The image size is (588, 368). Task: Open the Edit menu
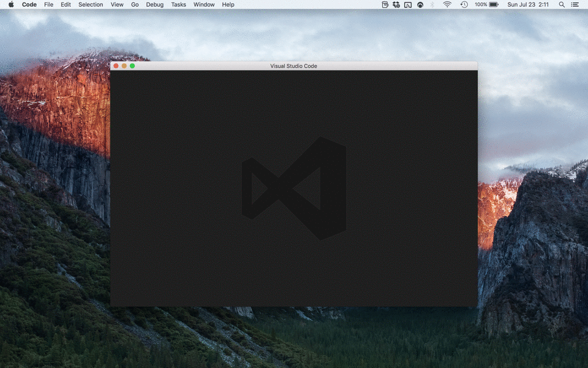(x=66, y=4)
